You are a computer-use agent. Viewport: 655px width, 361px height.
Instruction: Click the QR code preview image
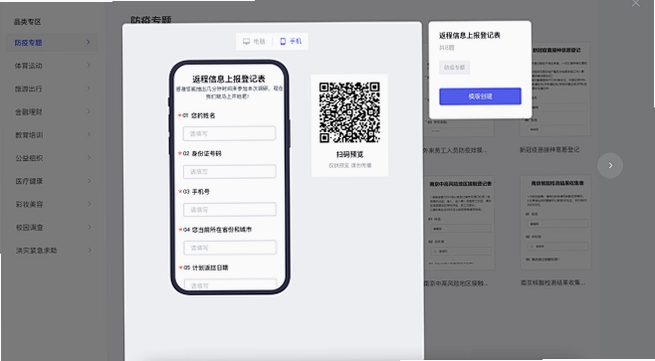pos(350,113)
